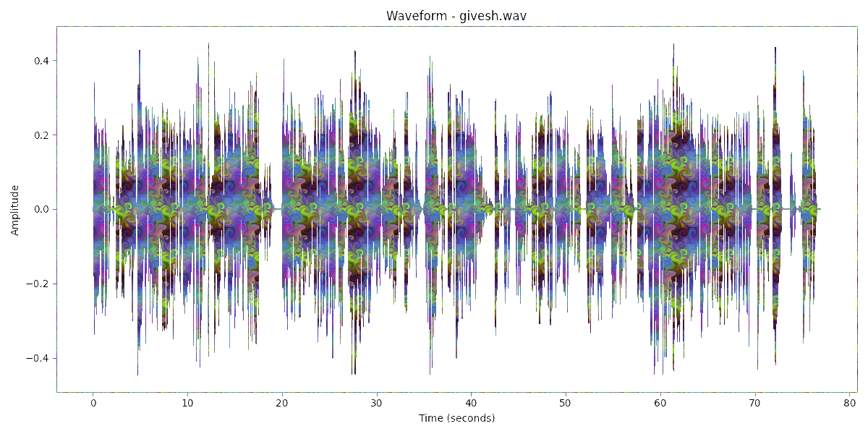Select the 20 second tick label
Viewport: 868px width, 434px height.
pyautogui.click(x=282, y=403)
